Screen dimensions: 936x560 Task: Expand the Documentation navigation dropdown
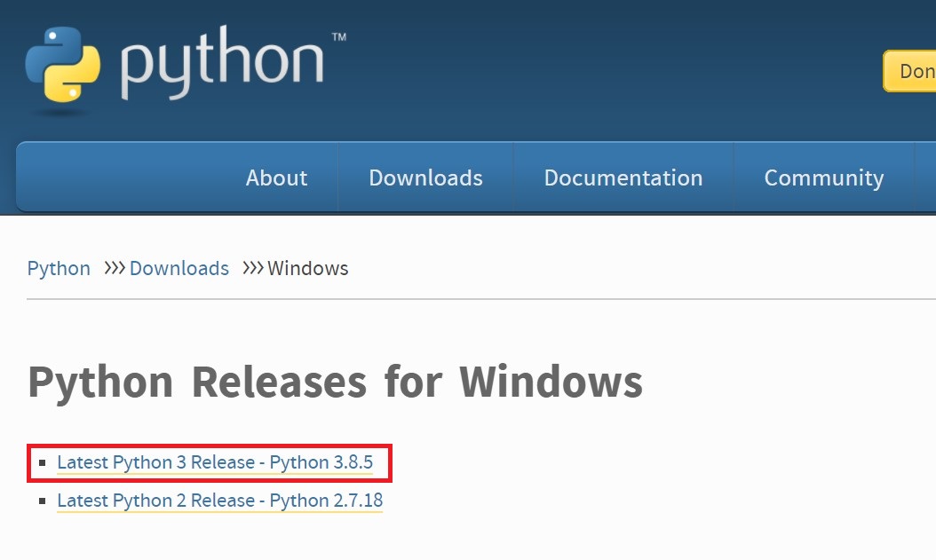pos(623,177)
